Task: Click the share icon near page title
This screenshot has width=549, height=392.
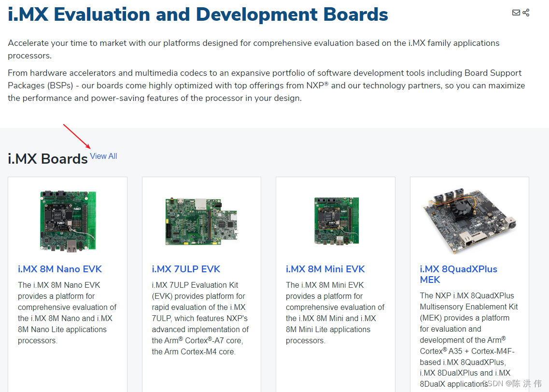Action: (x=525, y=13)
